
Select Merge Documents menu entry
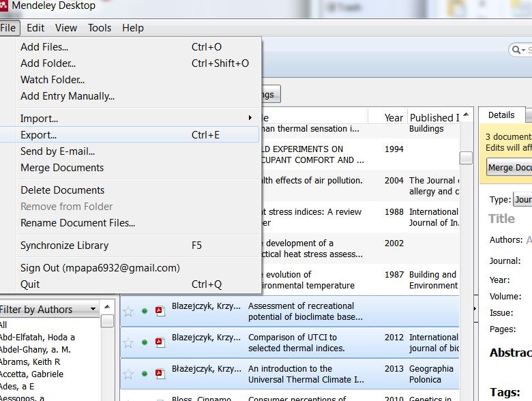coord(130,168)
